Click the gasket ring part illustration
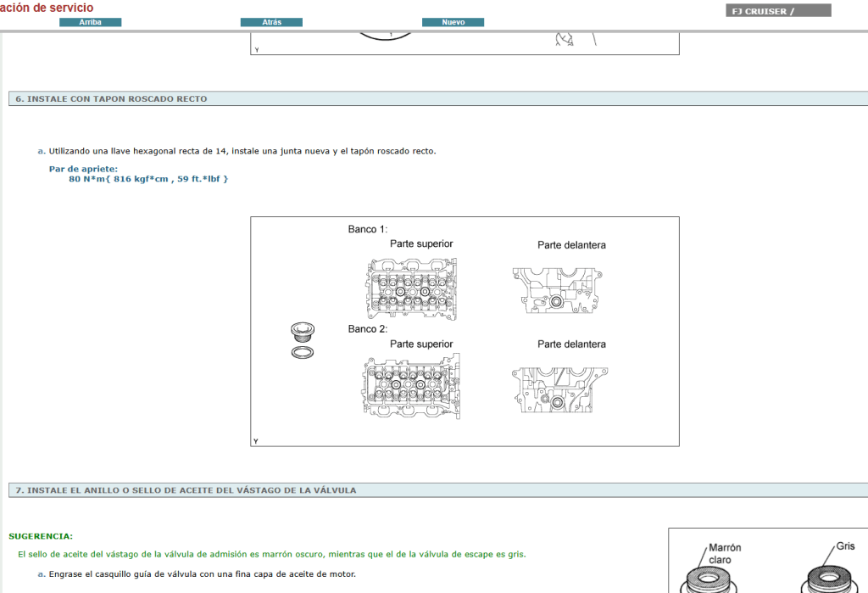The height and width of the screenshot is (593, 868). click(x=302, y=352)
